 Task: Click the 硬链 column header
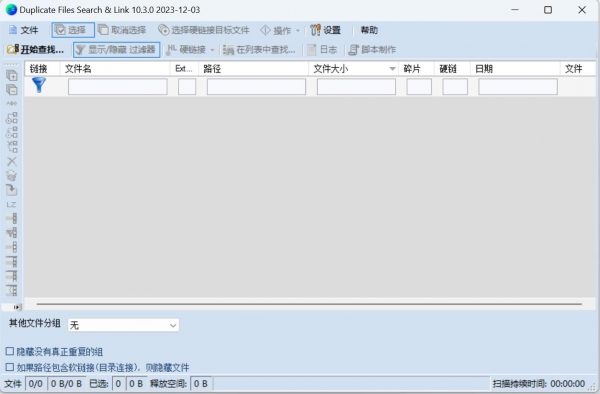[452, 69]
